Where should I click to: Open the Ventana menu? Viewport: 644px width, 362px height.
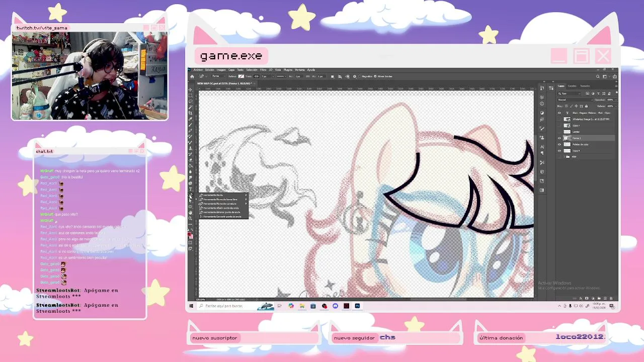point(299,70)
